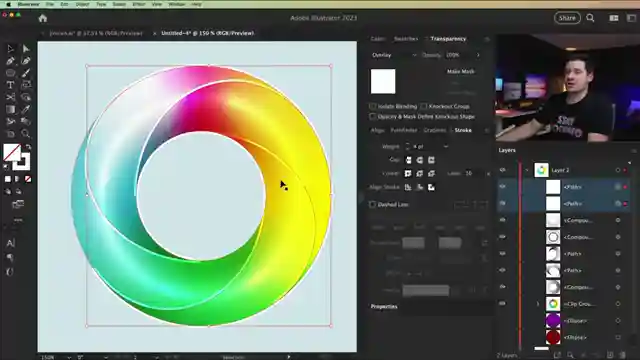640x360 pixels.
Task: Select the Gradient tool
Action: (10, 109)
